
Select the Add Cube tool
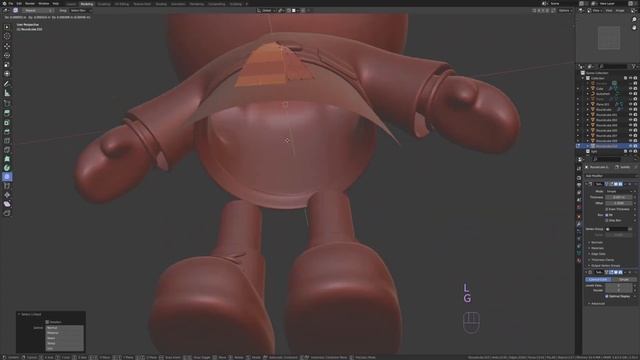(x=7, y=103)
